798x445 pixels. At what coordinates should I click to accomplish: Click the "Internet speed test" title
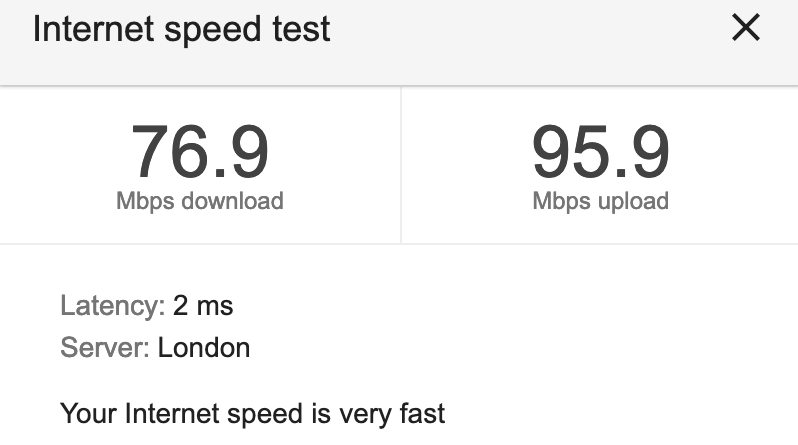[x=181, y=29]
